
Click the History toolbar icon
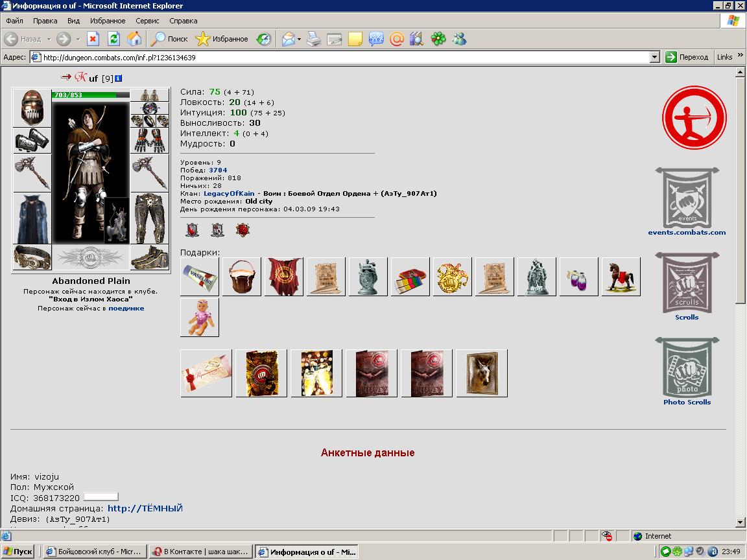[263, 39]
